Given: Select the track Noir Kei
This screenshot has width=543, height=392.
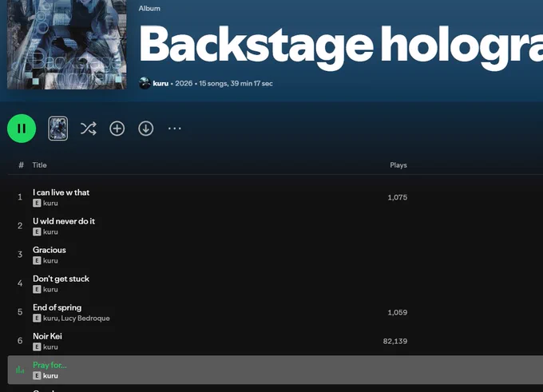Looking at the screenshot, I should click(47, 336).
